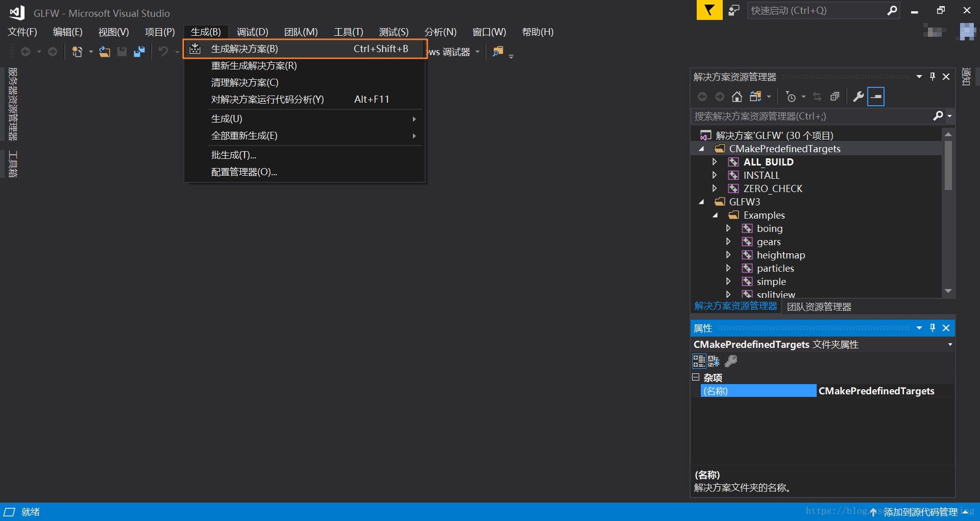Click the collapse all icon in Solution Explorer
The image size is (980, 521).
[x=835, y=97]
